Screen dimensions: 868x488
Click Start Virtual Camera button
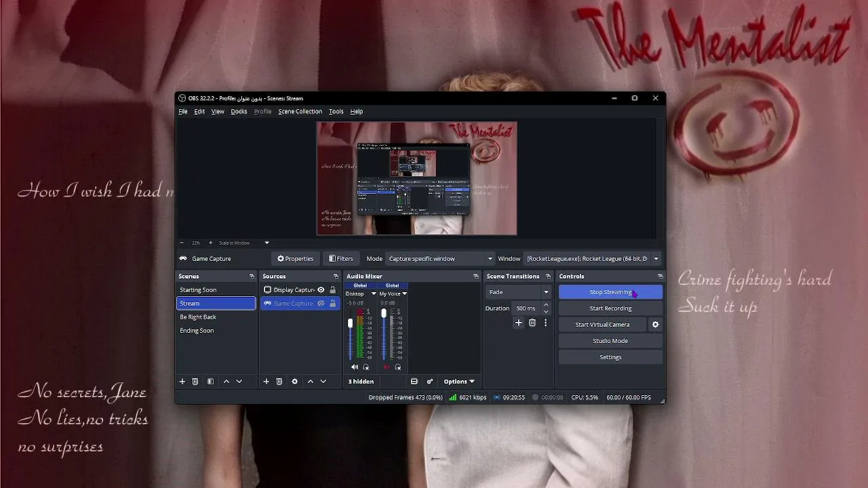point(602,325)
